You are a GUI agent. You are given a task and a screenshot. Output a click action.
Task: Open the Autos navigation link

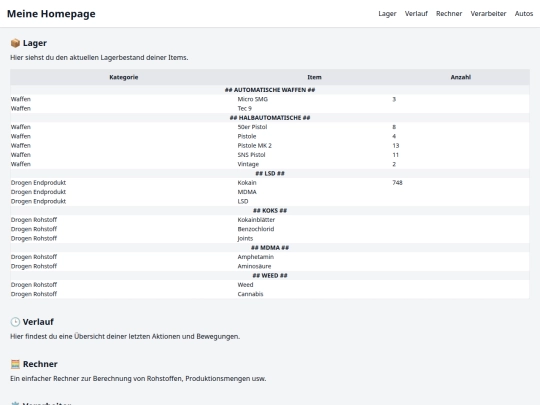click(523, 14)
